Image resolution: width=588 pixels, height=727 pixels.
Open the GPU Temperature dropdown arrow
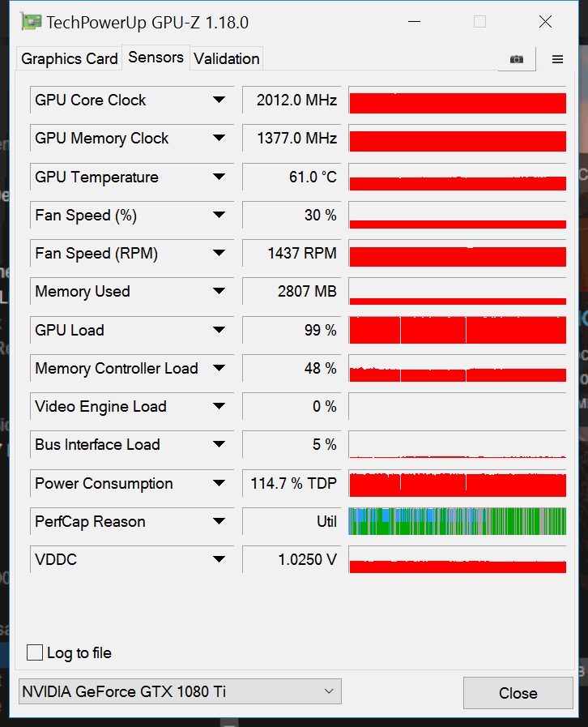tap(219, 177)
